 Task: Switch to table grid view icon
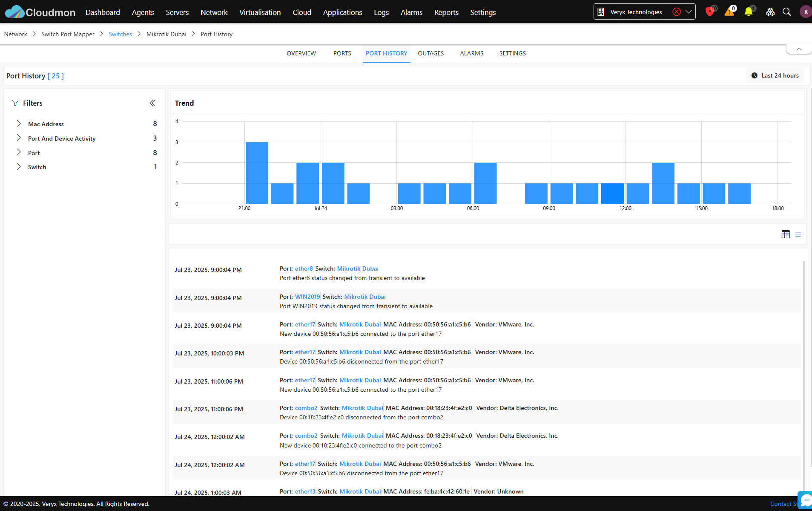(786, 234)
